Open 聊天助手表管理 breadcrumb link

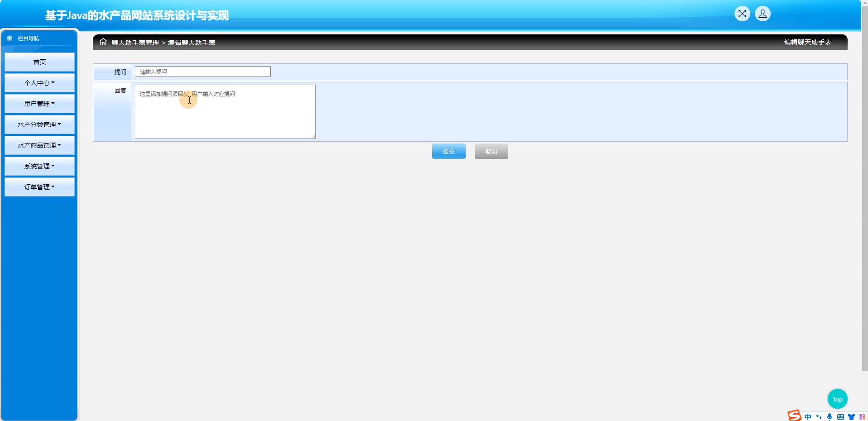[135, 43]
